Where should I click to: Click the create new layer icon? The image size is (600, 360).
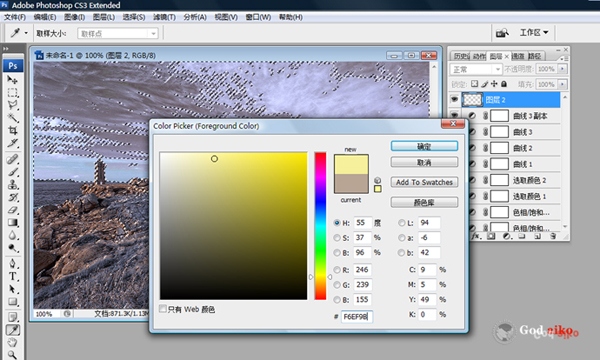(538, 236)
